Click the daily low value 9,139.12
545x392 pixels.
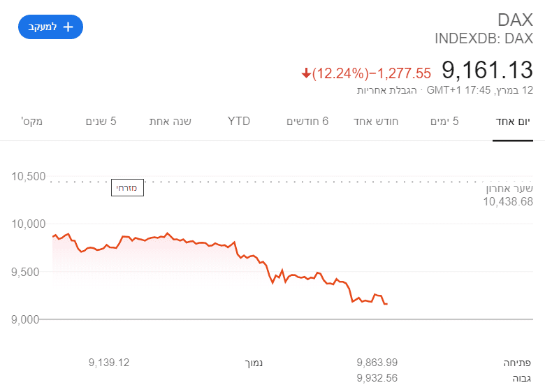[x=109, y=363]
